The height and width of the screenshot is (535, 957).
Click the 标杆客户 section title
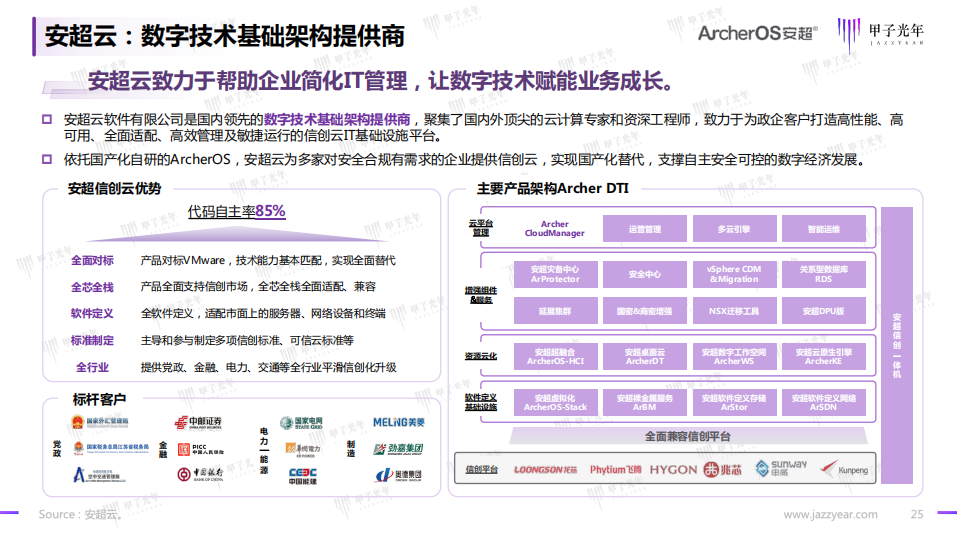[x=99, y=400]
